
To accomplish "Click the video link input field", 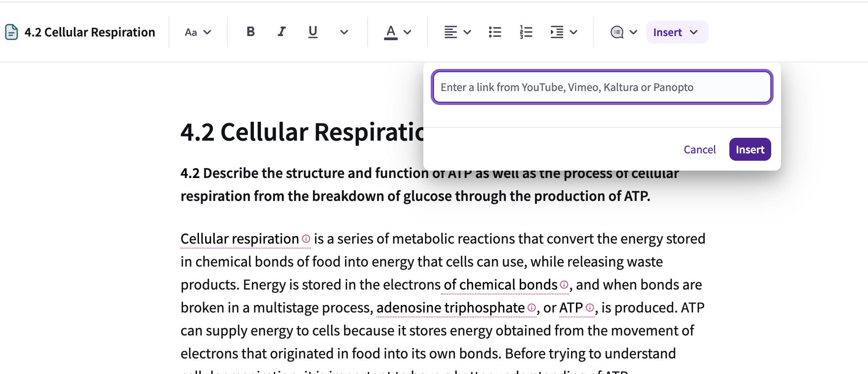I will click(602, 87).
